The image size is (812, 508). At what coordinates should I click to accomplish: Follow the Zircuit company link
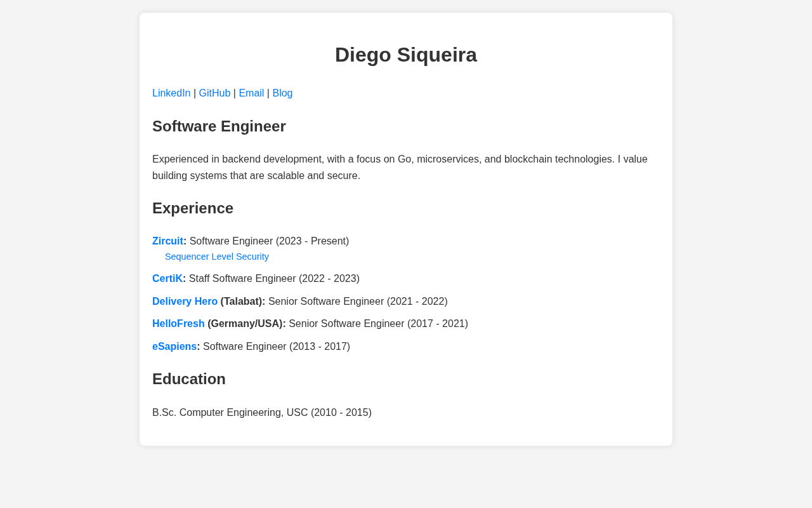(167, 241)
